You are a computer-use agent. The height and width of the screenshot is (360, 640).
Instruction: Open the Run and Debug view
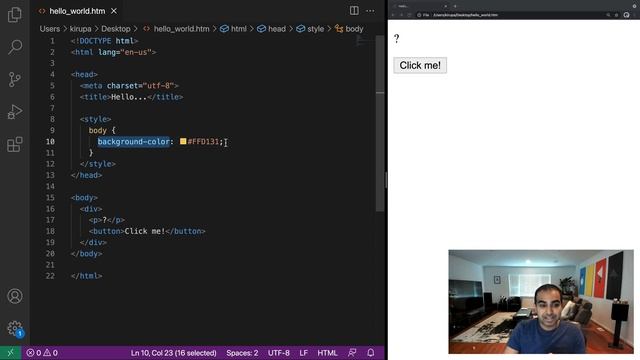coord(15,112)
